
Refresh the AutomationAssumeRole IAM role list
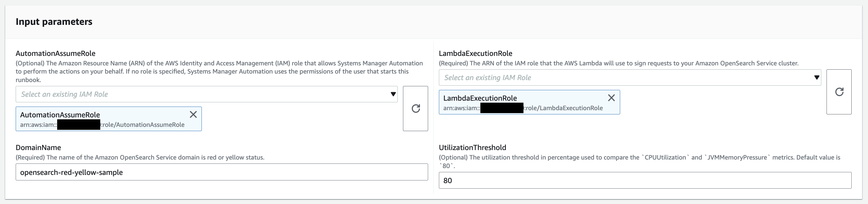point(415,109)
